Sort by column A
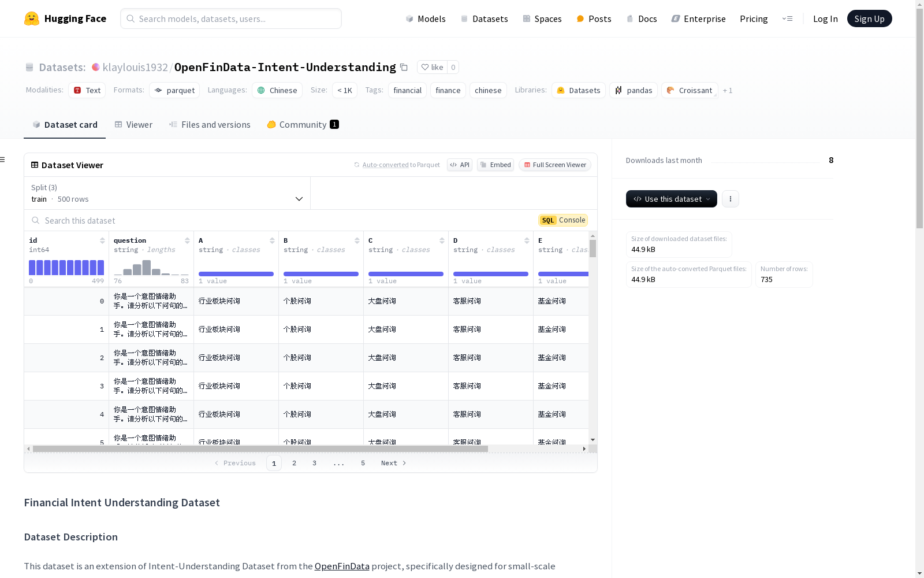The height and width of the screenshot is (578, 924). click(272, 240)
